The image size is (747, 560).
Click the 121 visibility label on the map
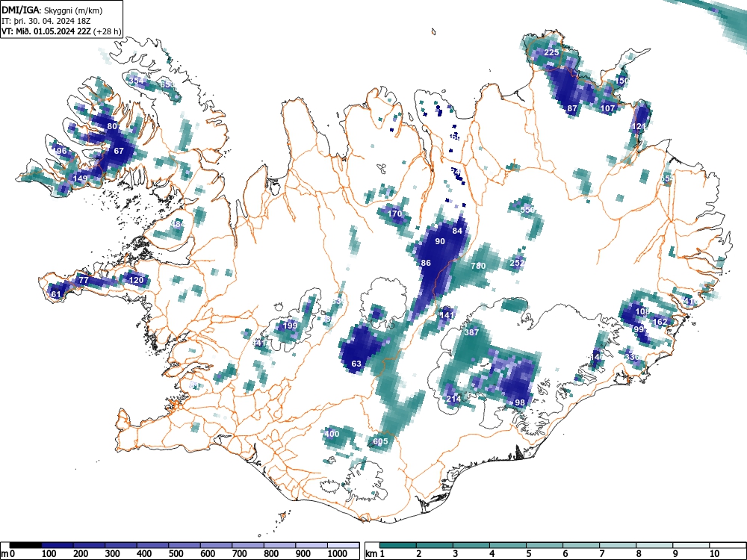pos(639,126)
